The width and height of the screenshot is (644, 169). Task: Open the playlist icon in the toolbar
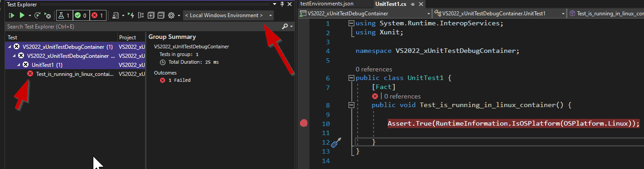click(116, 15)
